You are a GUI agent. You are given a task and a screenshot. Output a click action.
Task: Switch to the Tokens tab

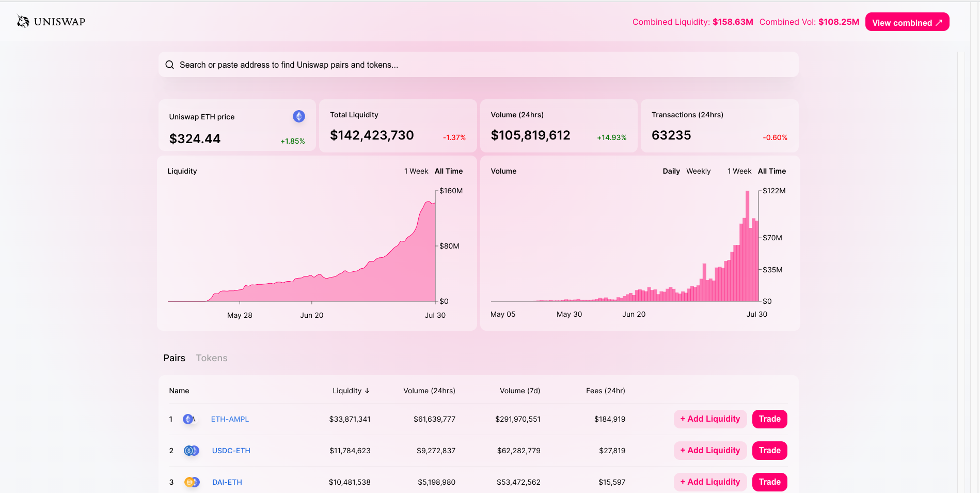[211, 358]
